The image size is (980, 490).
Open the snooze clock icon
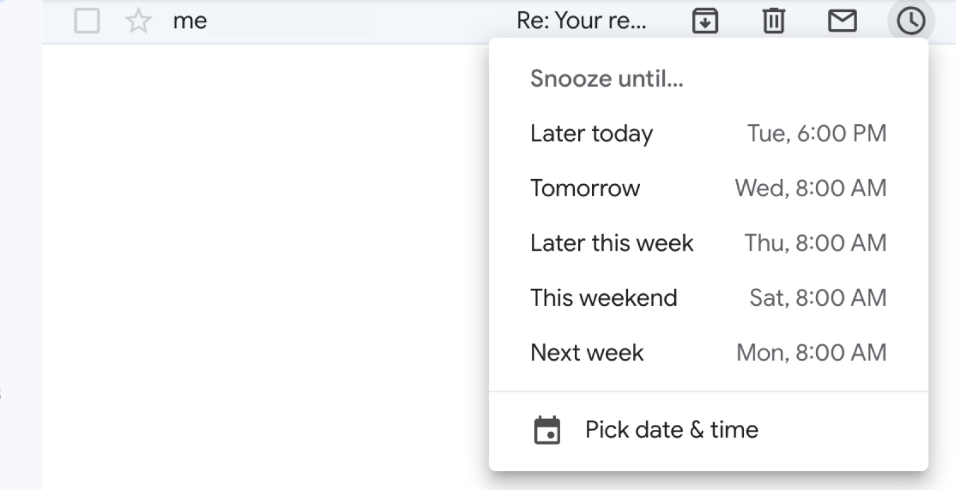point(911,20)
